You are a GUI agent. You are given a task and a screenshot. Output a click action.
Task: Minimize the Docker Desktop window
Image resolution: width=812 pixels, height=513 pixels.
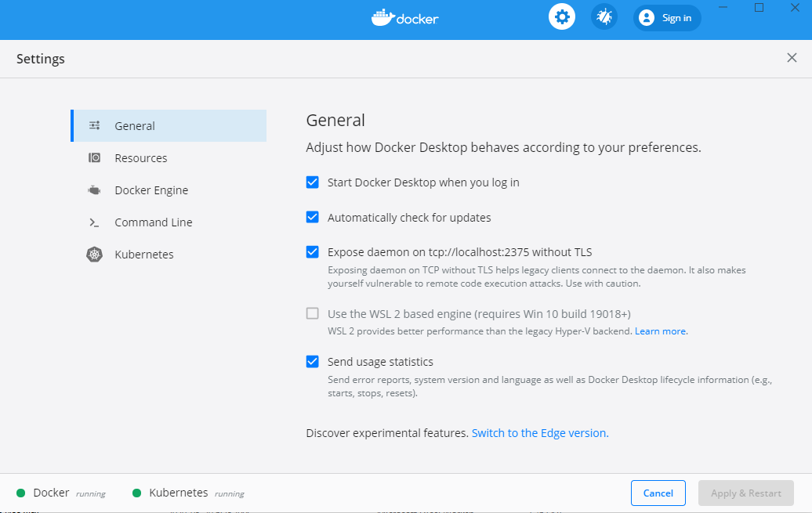coord(723,7)
